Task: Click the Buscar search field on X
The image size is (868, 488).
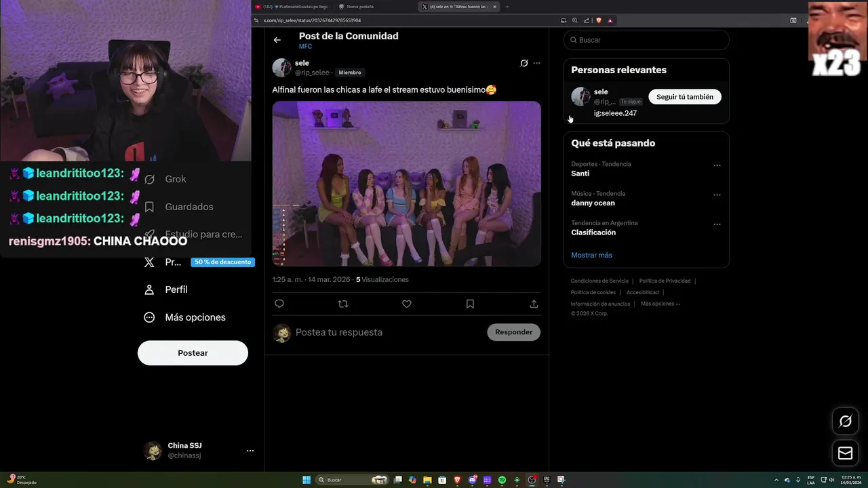Action: (x=646, y=40)
